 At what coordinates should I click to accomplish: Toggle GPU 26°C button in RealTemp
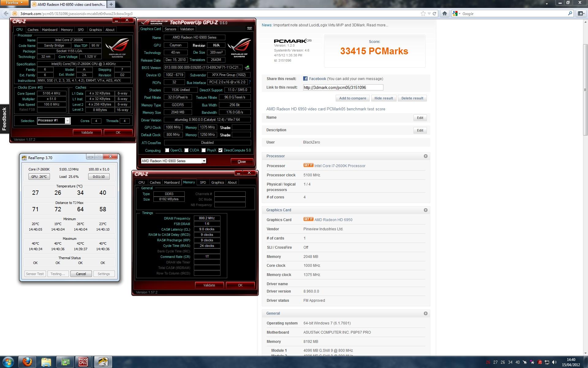click(x=39, y=177)
